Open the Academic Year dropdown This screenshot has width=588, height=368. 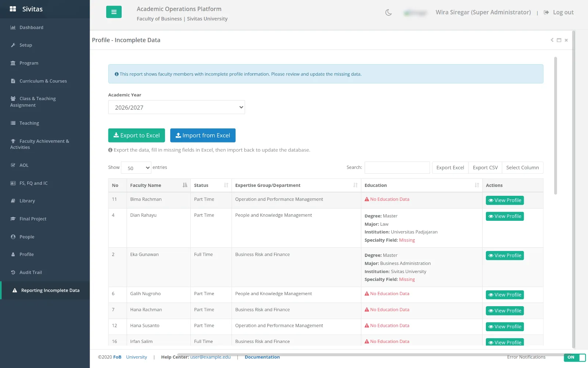coord(176,107)
